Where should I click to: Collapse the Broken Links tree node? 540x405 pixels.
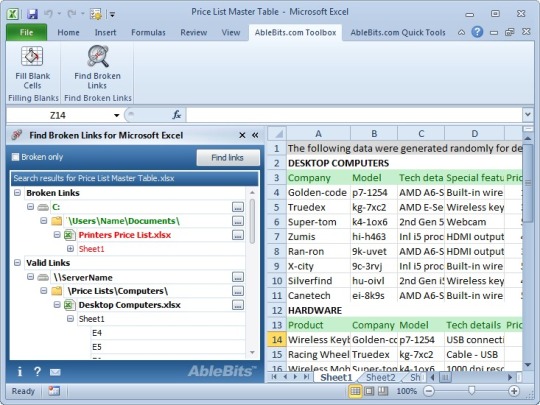click(17, 193)
